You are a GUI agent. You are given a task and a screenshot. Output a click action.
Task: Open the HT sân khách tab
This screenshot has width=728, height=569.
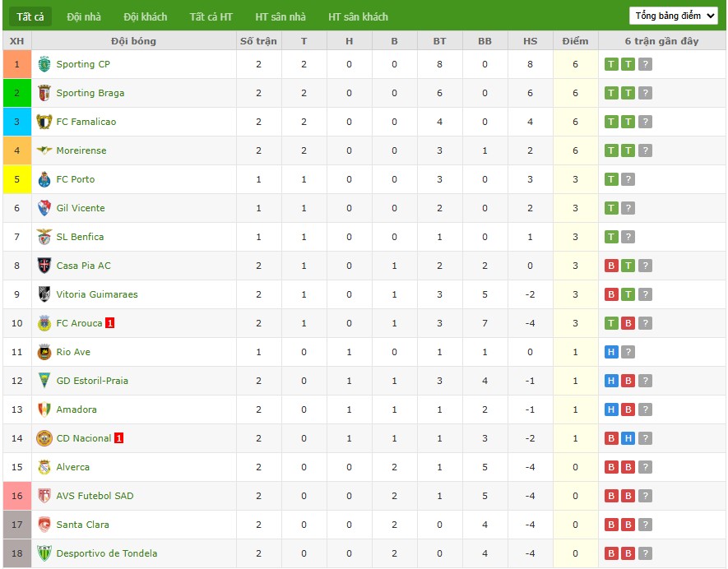(359, 16)
